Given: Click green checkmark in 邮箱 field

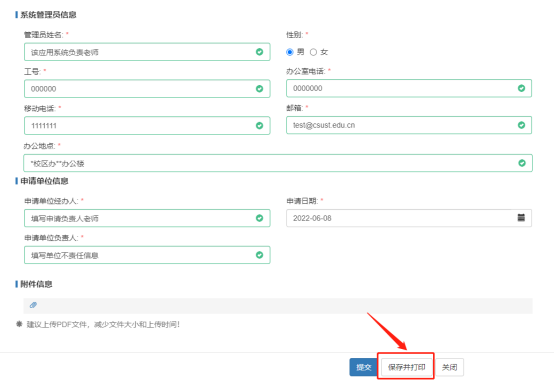Looking at the screenshot, I should [x=521, y=125].
